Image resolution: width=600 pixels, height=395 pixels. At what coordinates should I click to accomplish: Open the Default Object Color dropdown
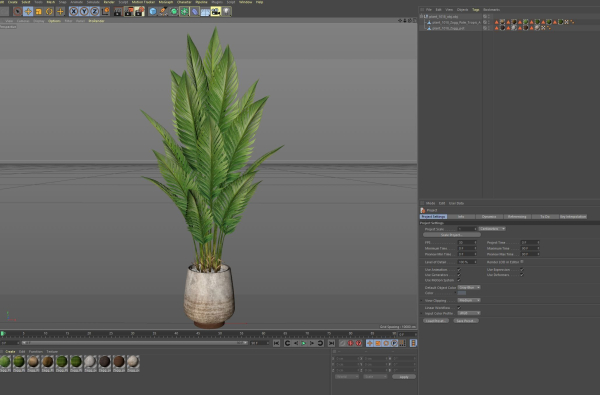pyautogui.click(x=469, y=287)
